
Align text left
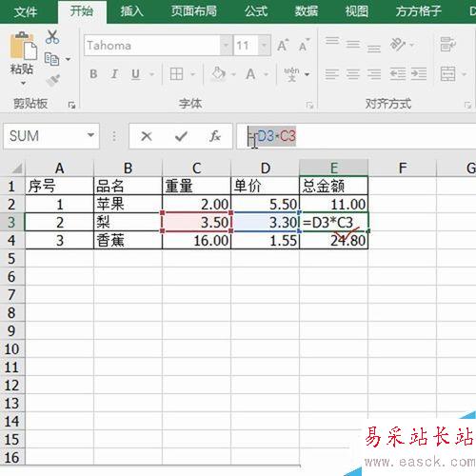pos(332,74)
